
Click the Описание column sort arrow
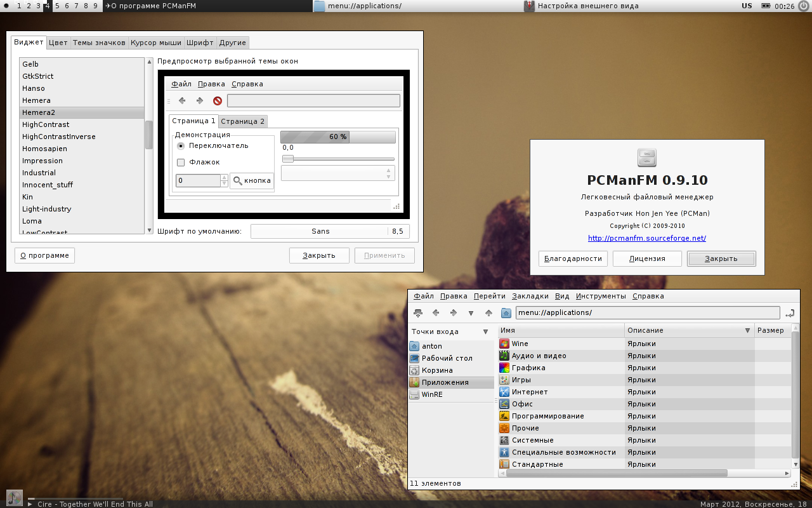pos(747,331)
